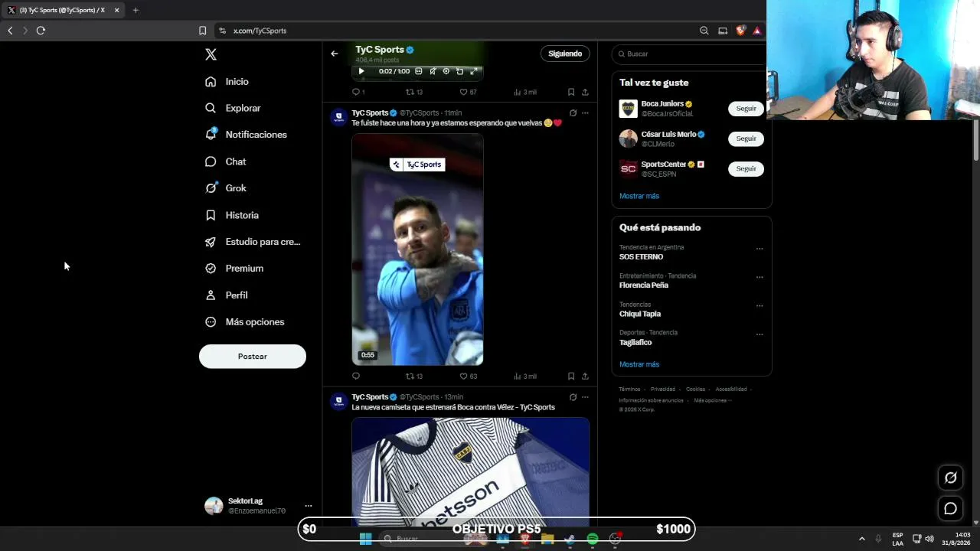The width and height of the screenshot is (980, 551).
Task: Share the post with 67 likes
Action: click(585, 92)
